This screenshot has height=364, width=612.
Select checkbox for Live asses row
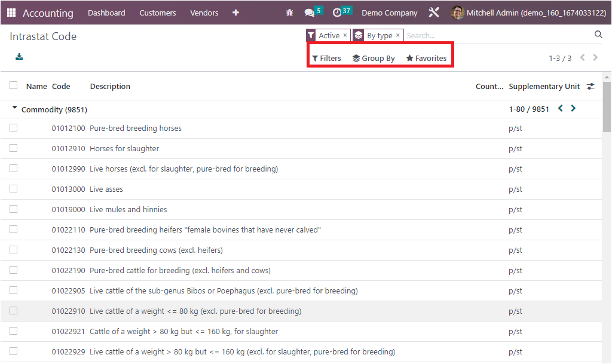tap(14, 189)
